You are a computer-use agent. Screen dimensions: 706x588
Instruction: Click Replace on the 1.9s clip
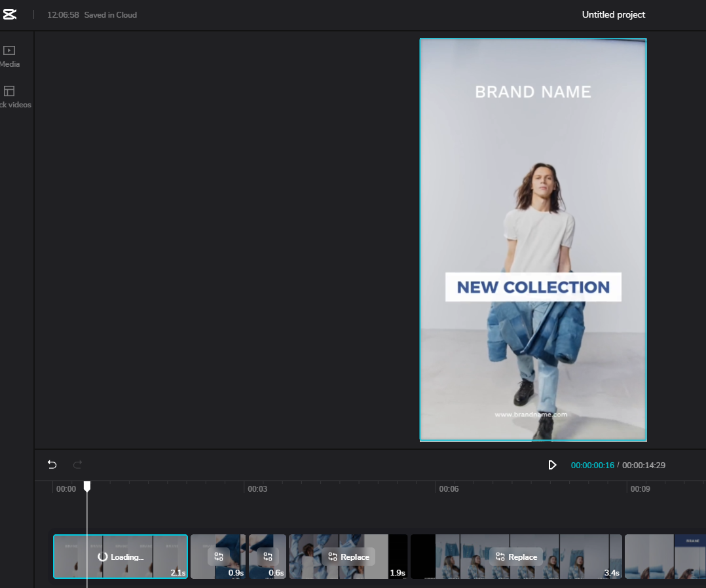[348, 557]
